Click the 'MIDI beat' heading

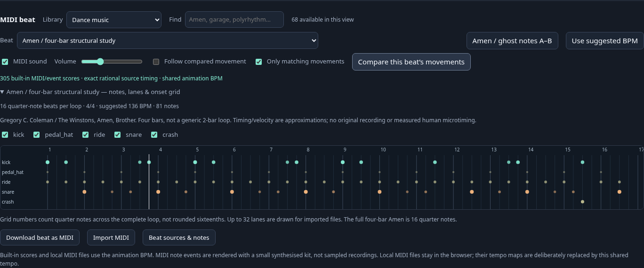coord(17,20)
